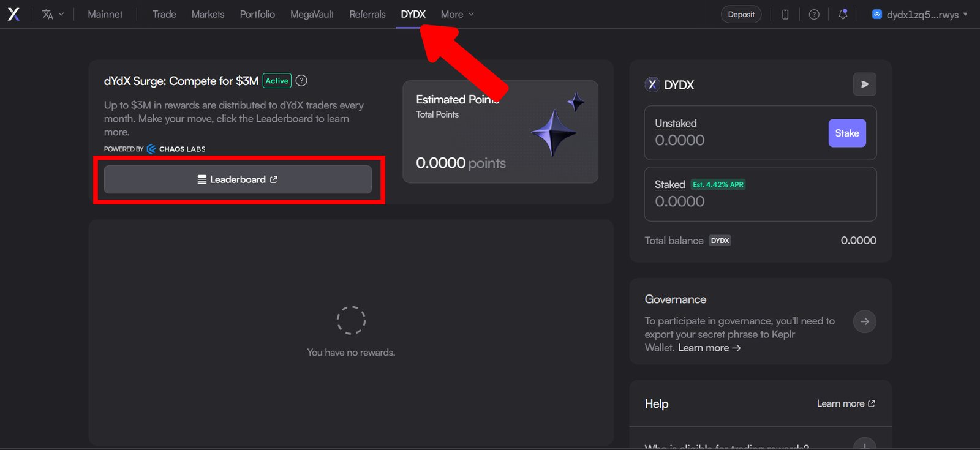Viewport: 980px width, 450px height.
Task: Click the dYdX Surge info tooltip icon
Action: 301,81
